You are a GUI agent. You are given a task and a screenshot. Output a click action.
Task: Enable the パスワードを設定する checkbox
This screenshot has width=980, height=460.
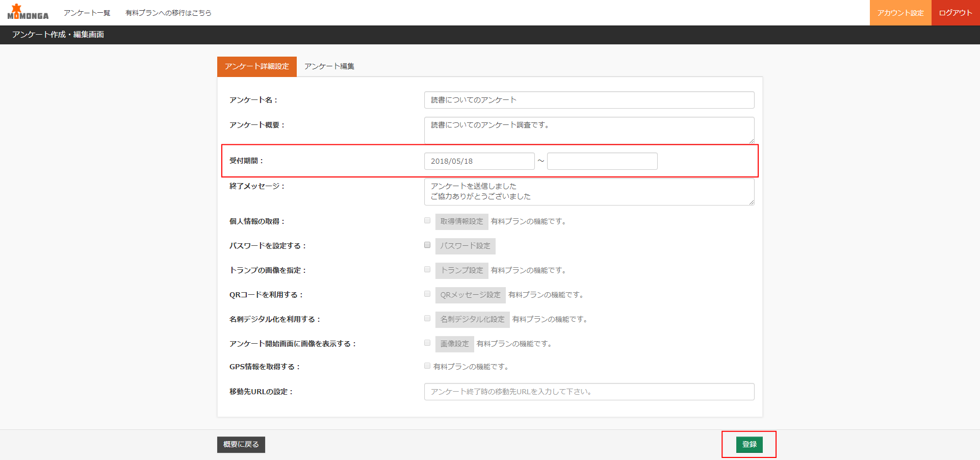point(427,245)
